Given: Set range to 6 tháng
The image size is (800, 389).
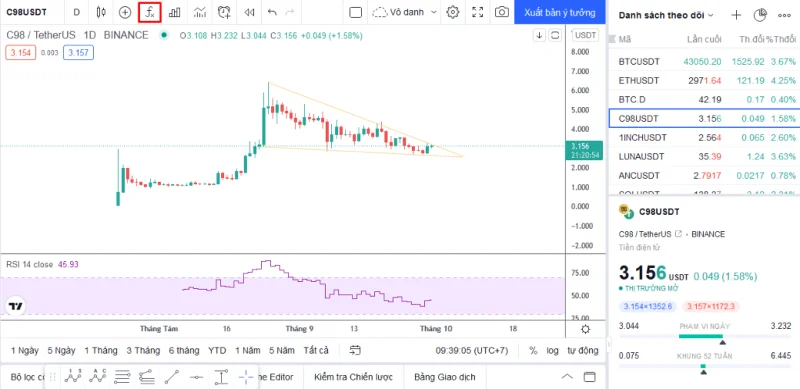Looking at the screenshot, I should pos(184,351).
